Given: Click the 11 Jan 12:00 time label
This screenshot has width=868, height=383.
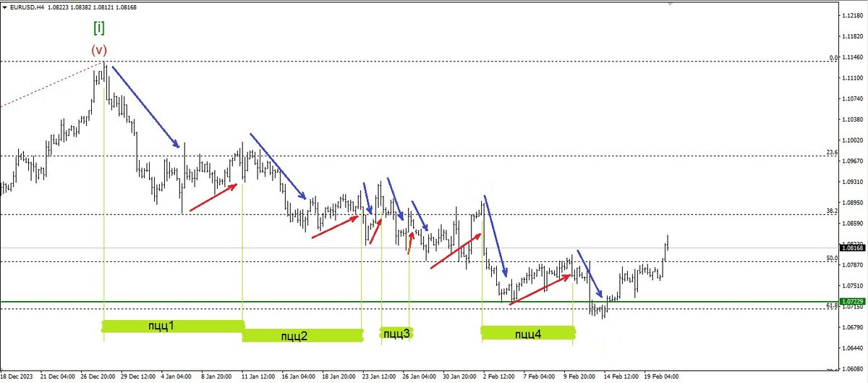Looking at the screenshot, I should point(260,376).
